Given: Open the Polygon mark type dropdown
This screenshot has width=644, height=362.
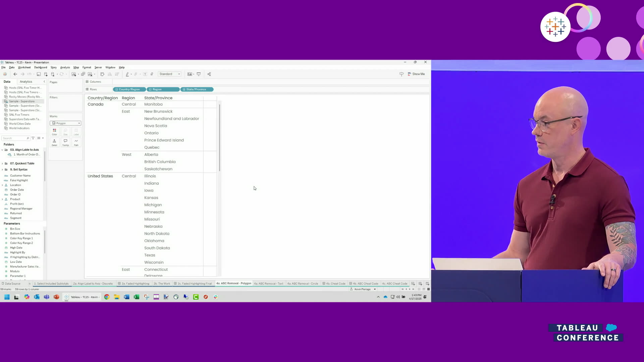Looking at the screenshot, I should coord(65,123).
